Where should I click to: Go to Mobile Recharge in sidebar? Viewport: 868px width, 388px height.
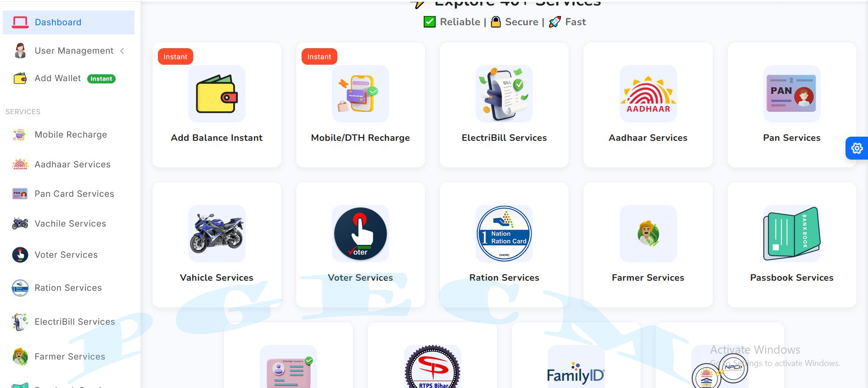[71, 135]
